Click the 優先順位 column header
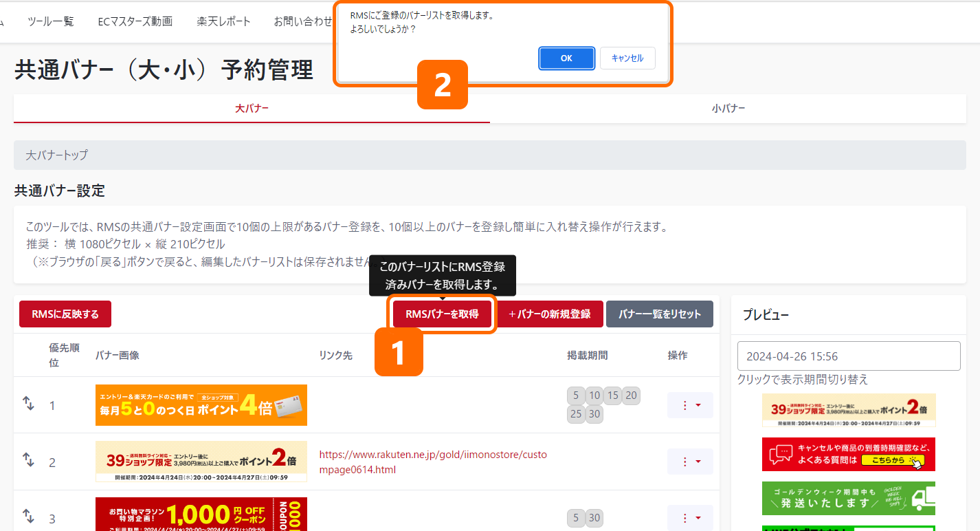 (64, 355)
